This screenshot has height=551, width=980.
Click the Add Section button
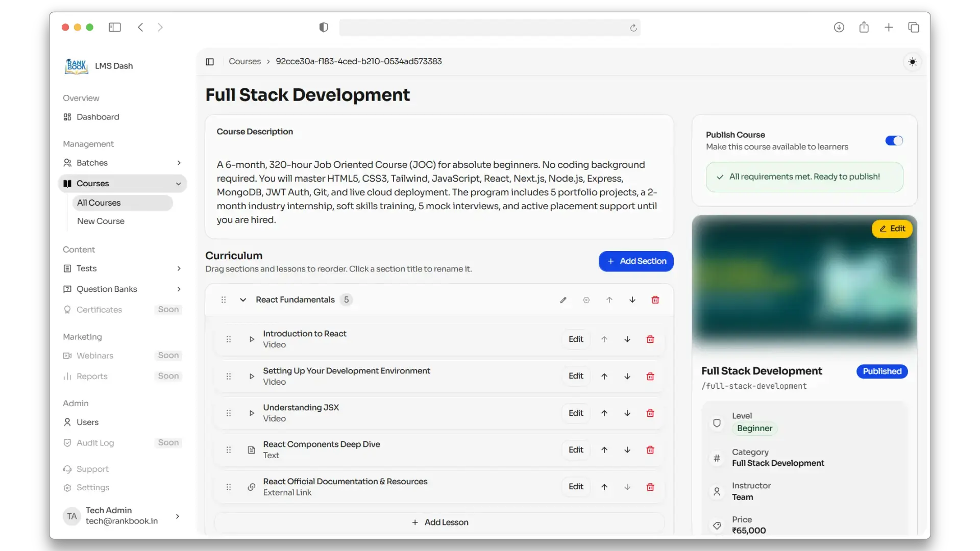click(636, 261)
